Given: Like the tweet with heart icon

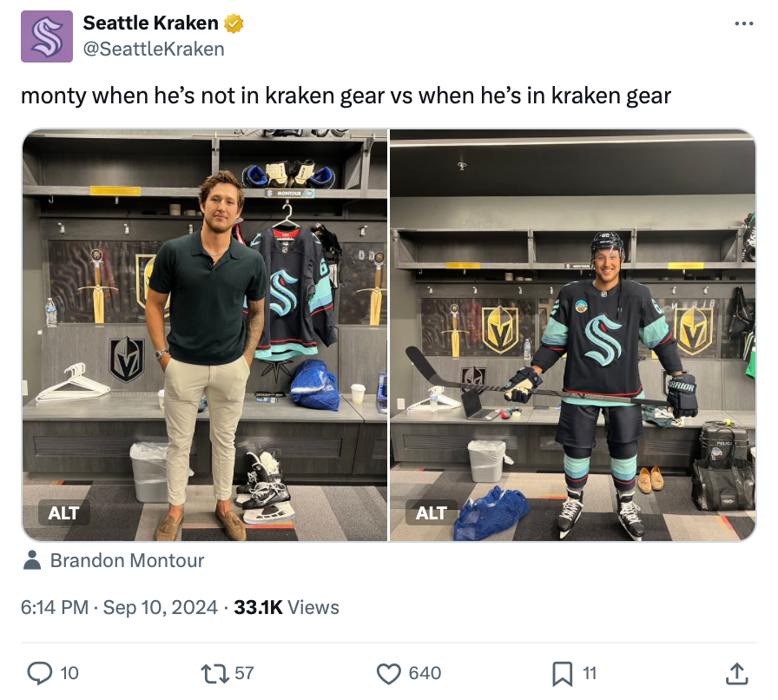Looking at the screenshot, I should [388, 674].
